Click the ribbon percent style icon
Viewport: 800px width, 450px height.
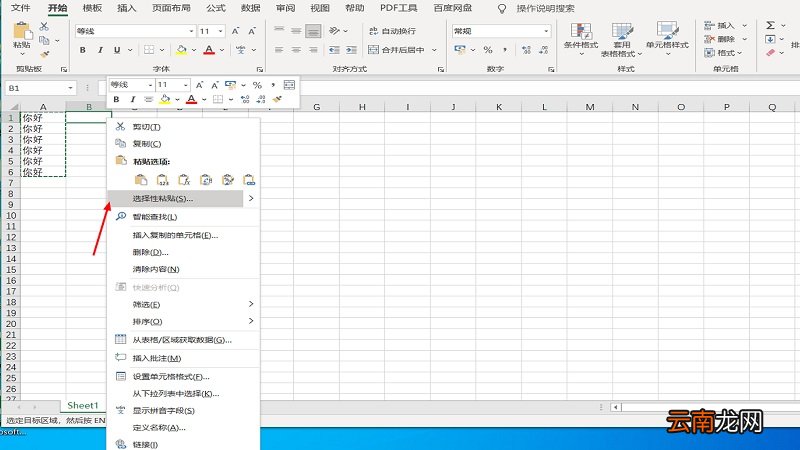click(488, 49)
